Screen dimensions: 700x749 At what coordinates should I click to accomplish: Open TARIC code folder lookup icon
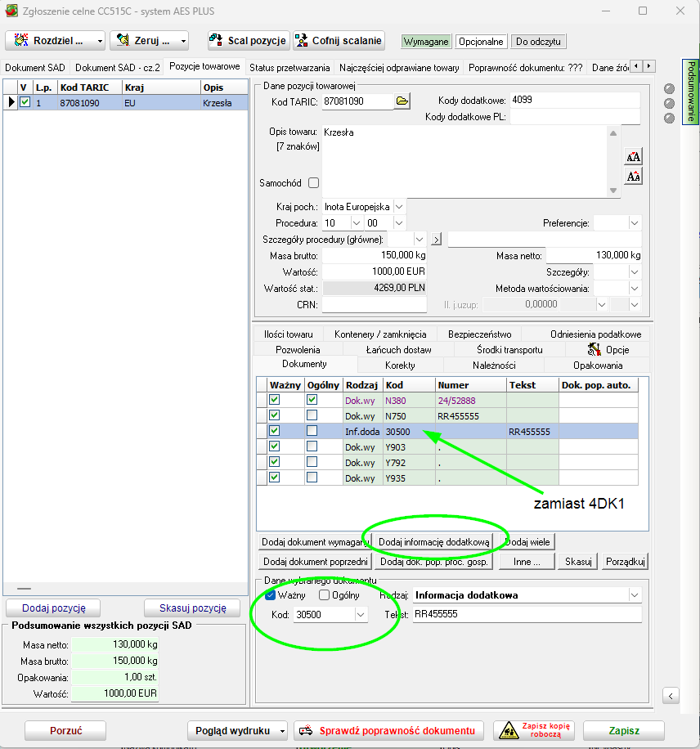[402, 101]
